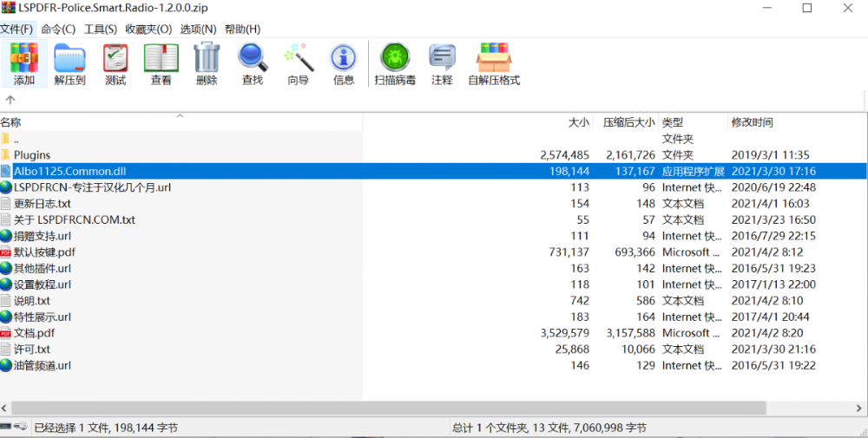868x438 pixels.
Task: Click the 删除 (Delete) trash icon
Action: coord(207,58)
